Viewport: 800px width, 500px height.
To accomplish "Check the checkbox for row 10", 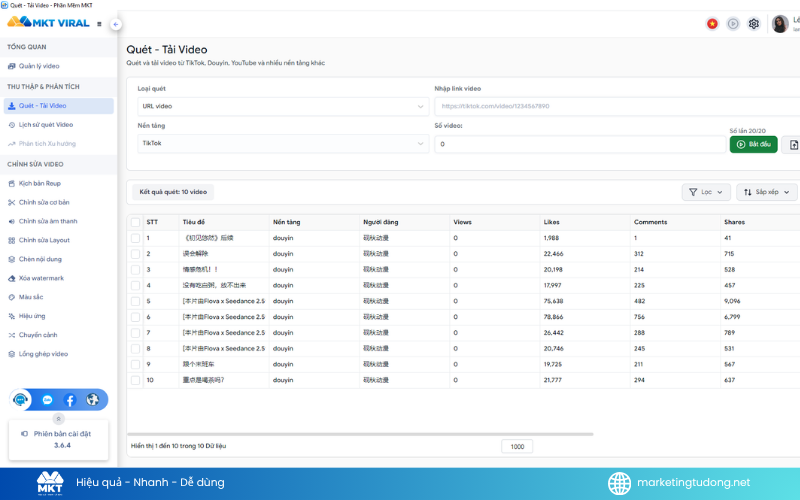I will [135, 381].
